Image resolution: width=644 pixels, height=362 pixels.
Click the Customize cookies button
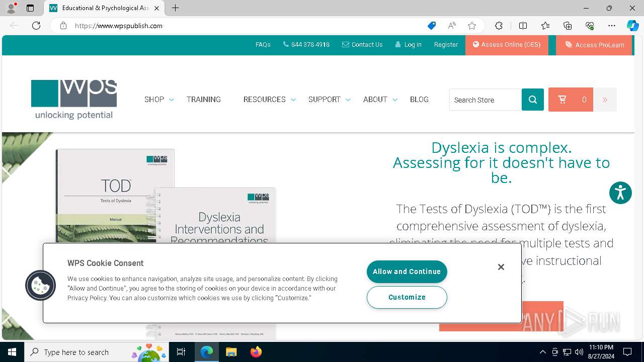[407, 297]
